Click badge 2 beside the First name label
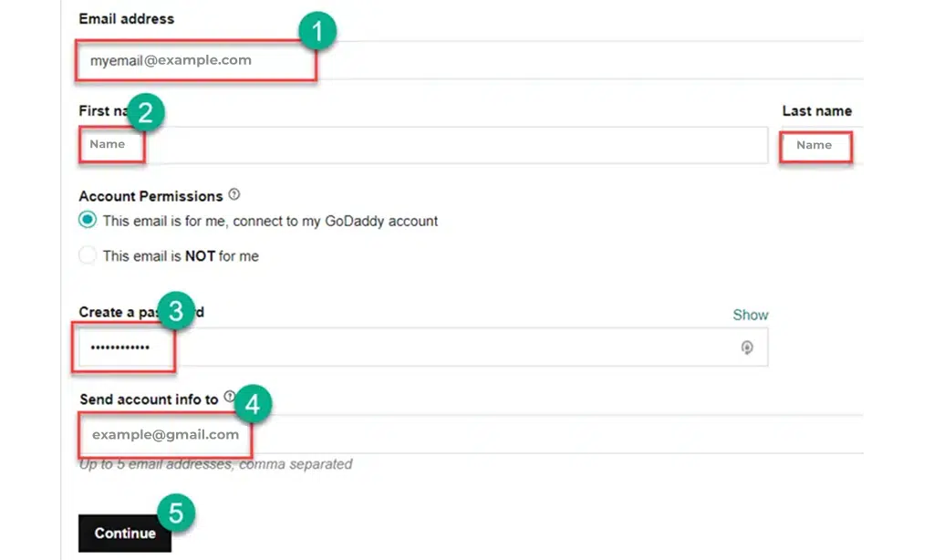This screenshot has width=934, height=560. pyautogui.click(x=146, y=111)
